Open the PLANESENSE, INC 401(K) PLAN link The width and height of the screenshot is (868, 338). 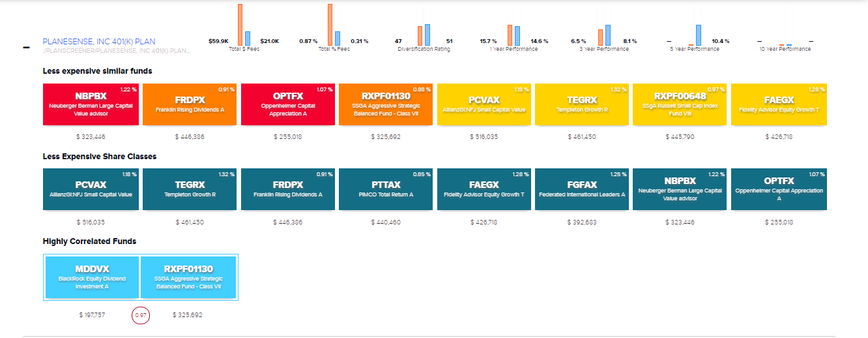[99, 42]
